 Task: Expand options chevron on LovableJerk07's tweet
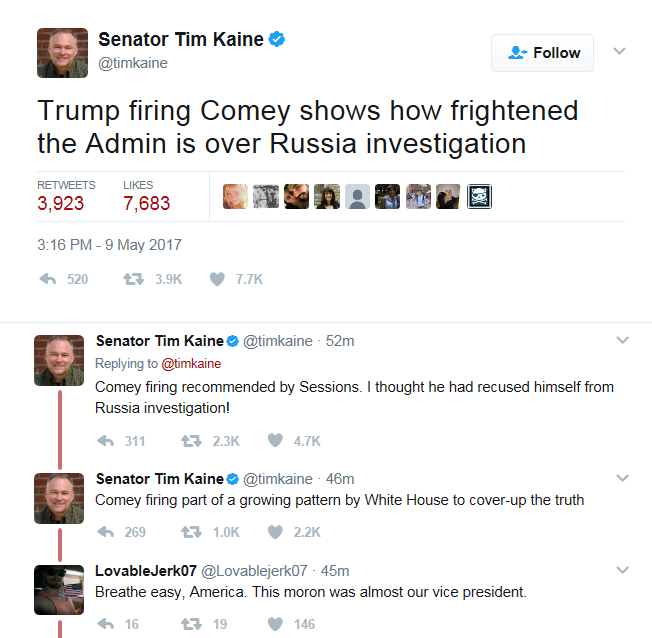[622, 570]
